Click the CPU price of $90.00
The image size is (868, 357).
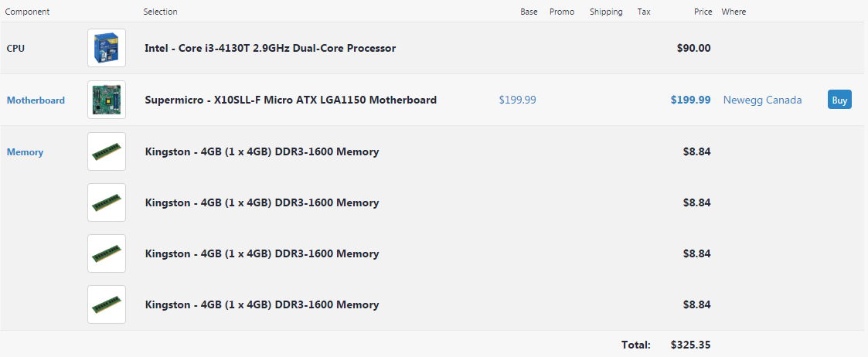click(x=693, y=48)
